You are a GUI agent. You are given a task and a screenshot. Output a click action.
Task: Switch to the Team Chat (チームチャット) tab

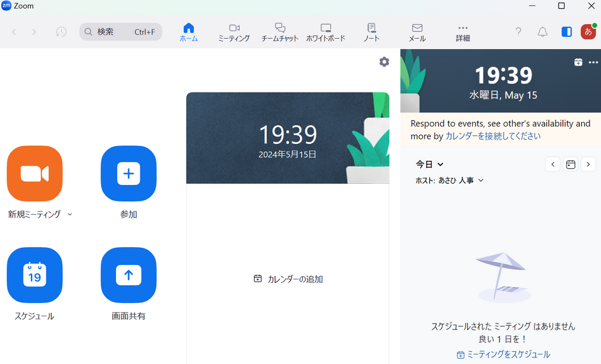click(x=280, y=32)
